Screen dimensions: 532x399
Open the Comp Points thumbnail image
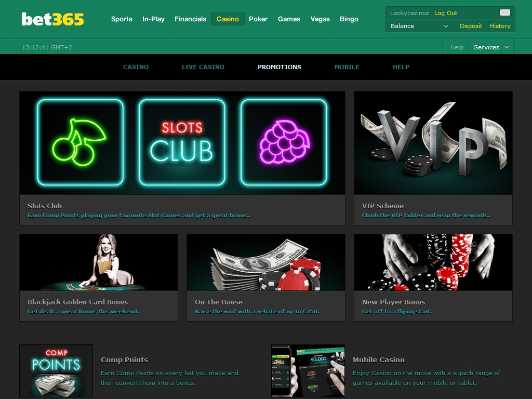pos(56,371)
